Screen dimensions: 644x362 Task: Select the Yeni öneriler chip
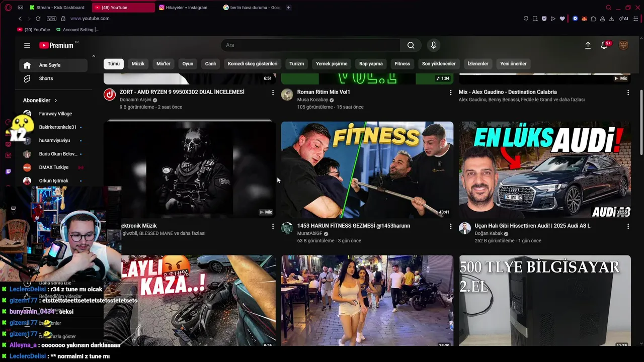click(x=513, y=64)
